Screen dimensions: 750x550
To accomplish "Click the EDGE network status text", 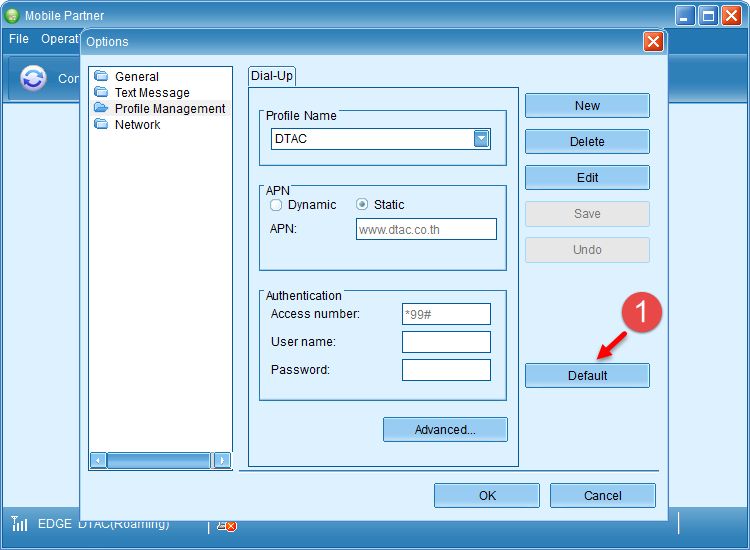I will [x=55, y=524].
